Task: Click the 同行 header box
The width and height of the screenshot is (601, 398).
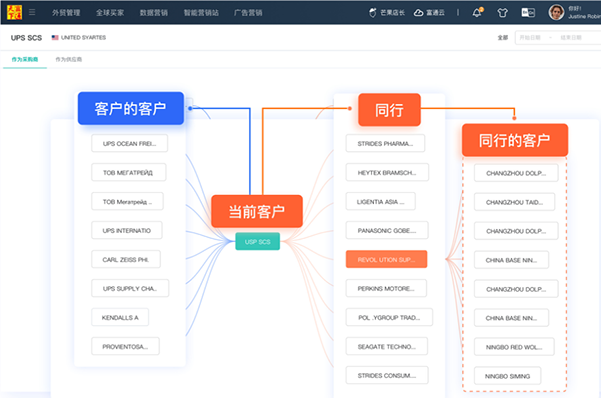Action: (389, 110)
